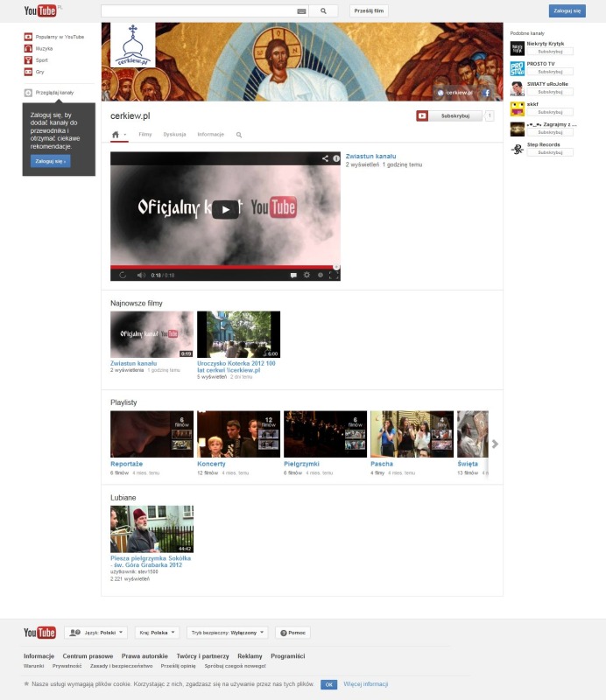This screenshot has height=700, width=606.
Task: Click the watch later clock icon in player
Action: pos(320,275)
